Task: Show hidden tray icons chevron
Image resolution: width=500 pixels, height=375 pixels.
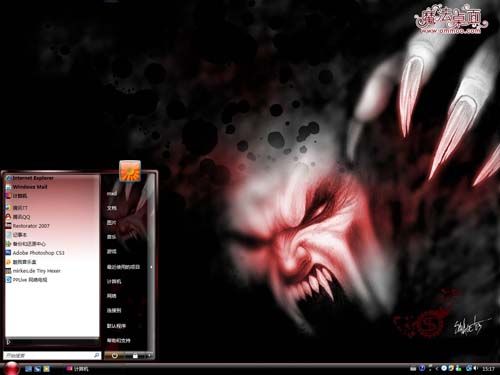Action: click(x=437, y=368)
